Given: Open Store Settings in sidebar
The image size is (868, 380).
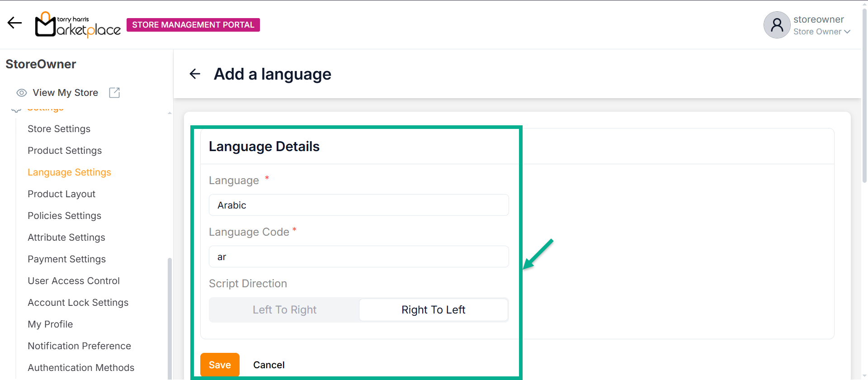Looking at the screenshot, I should click(x=59, y=129).
